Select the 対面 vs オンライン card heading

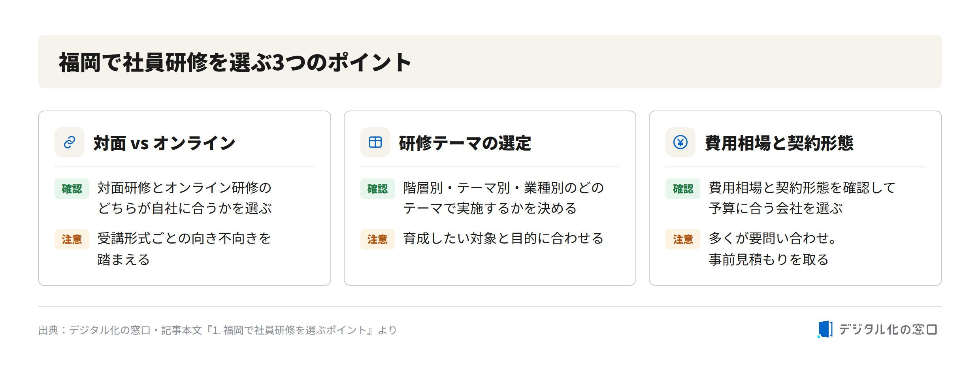[x=164, y=143]
